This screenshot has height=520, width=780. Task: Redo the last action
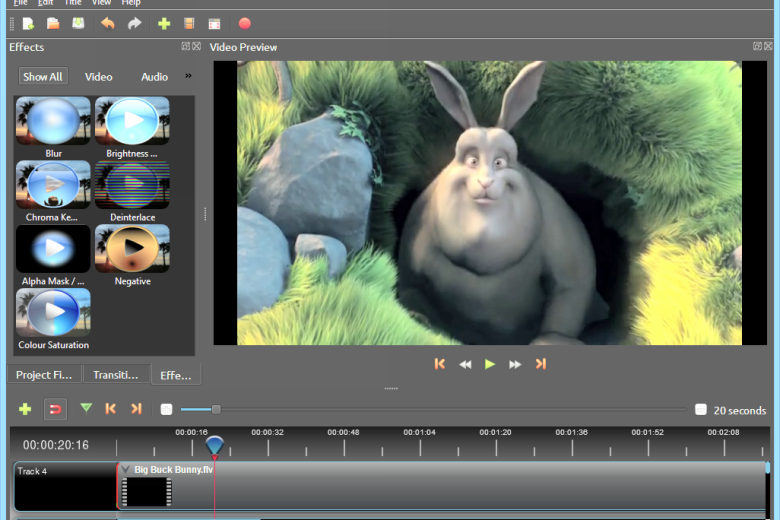click(134, 23)
